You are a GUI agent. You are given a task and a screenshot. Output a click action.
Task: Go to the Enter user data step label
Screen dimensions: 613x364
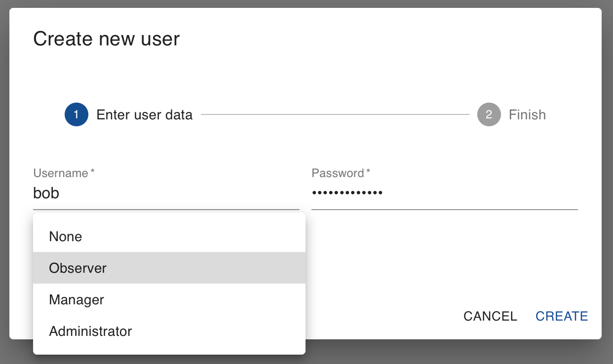click(x=145, y=115)
